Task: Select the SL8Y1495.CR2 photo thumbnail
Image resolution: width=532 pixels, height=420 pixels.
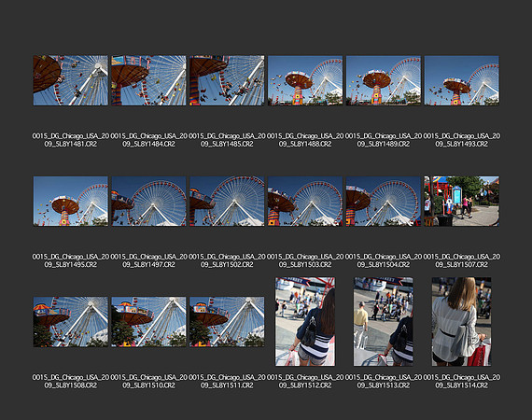Action: [71, 202]
